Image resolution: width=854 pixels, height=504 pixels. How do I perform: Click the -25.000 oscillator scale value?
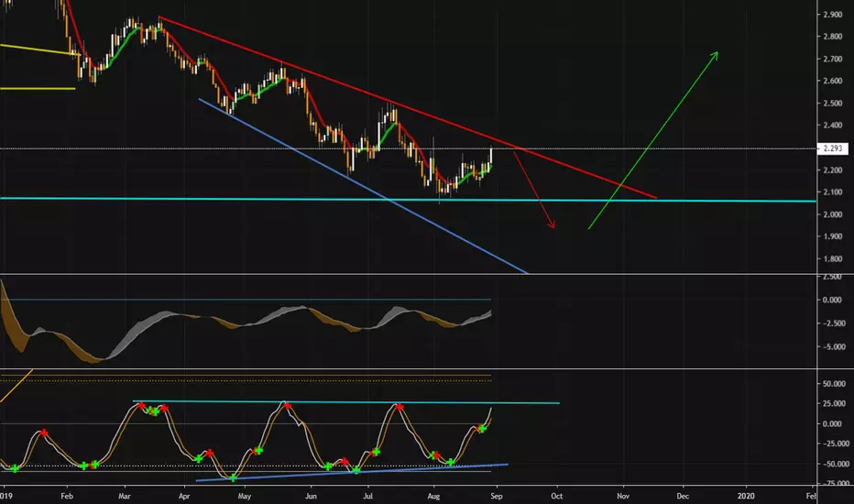coord(835,444)
